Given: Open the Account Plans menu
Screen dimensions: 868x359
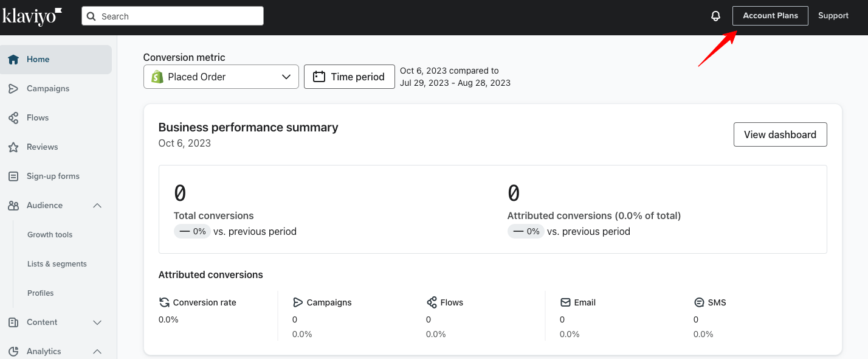Looking at the screenshot, I should 770,15.
